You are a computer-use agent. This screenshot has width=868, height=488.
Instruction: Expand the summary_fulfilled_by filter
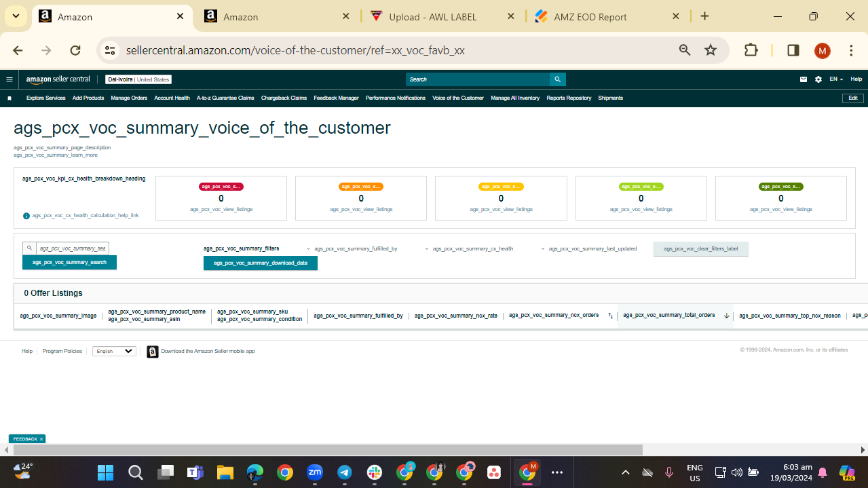(x=352, y=249)
